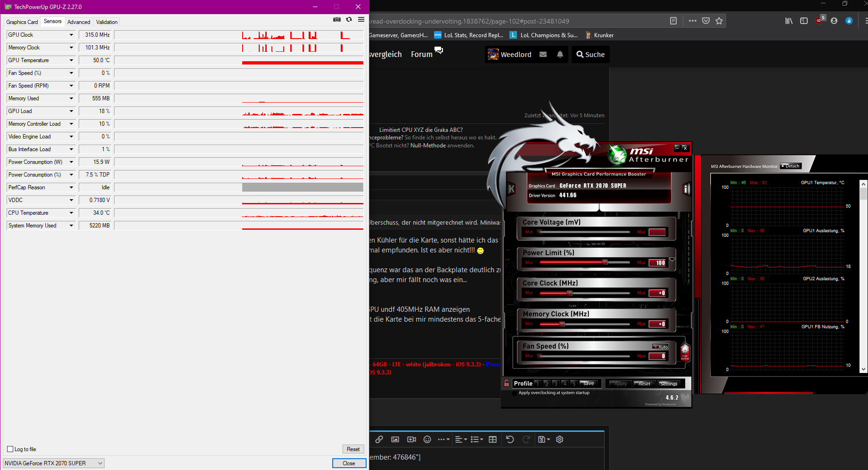
Task: Open the GPU-Z hamburger menu
Action: [x=361, y=19]
